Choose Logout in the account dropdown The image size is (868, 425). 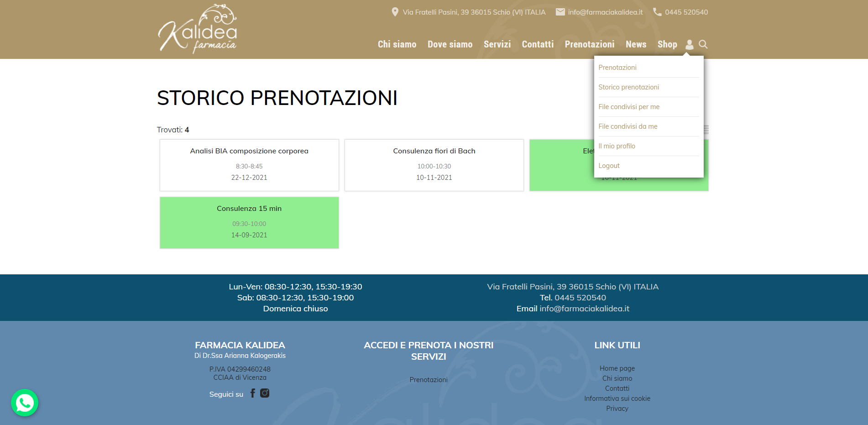609,166
